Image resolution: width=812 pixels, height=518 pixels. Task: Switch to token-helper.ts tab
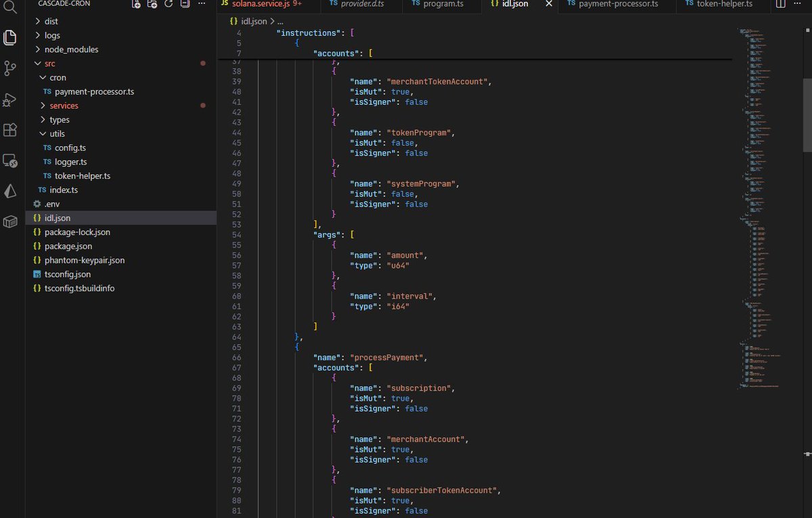723,4
